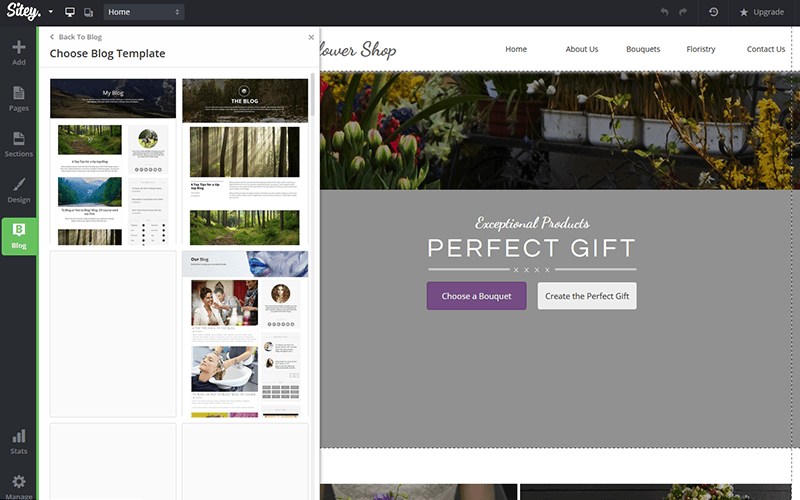Click the Choose a Bouquet button

point(476,296)
